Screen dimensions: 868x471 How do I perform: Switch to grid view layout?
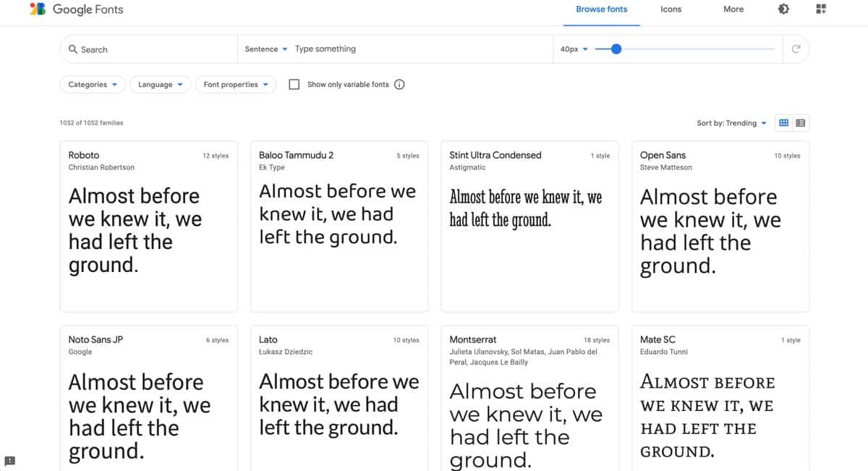[x=783, y=123]
